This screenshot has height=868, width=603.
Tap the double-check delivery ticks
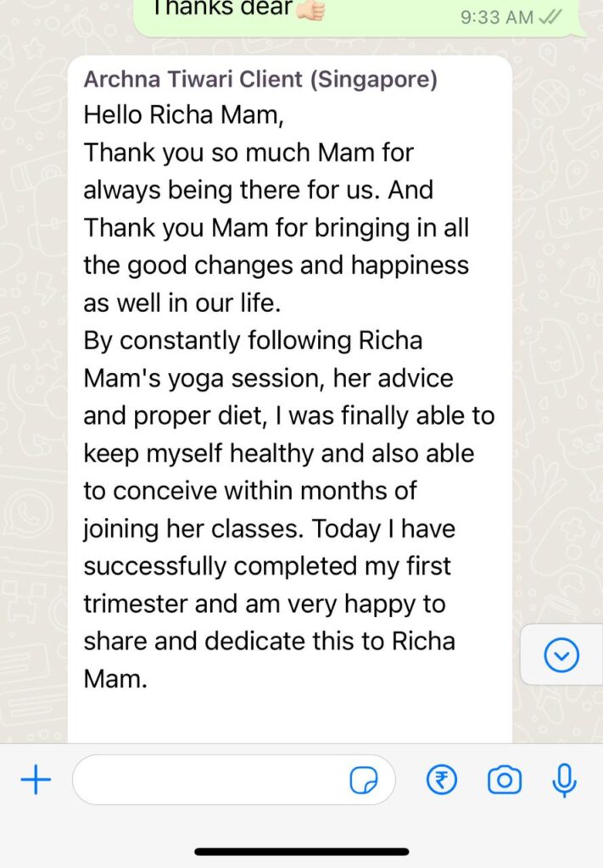point(550,17)
